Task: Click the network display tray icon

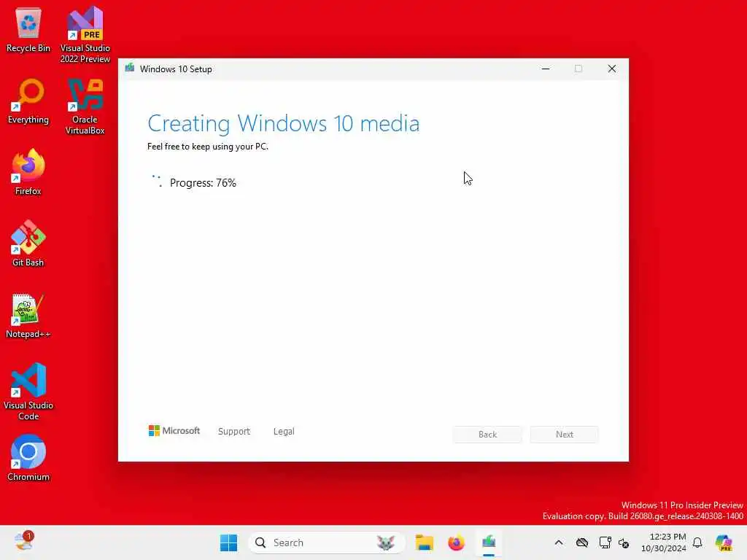Action: coord(605,542)
